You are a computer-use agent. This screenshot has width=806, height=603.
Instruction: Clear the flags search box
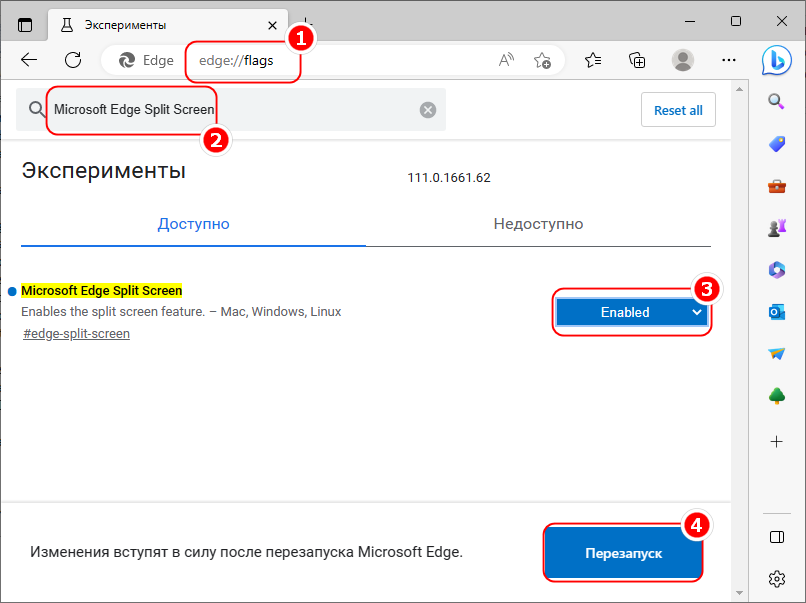point(428,109)
